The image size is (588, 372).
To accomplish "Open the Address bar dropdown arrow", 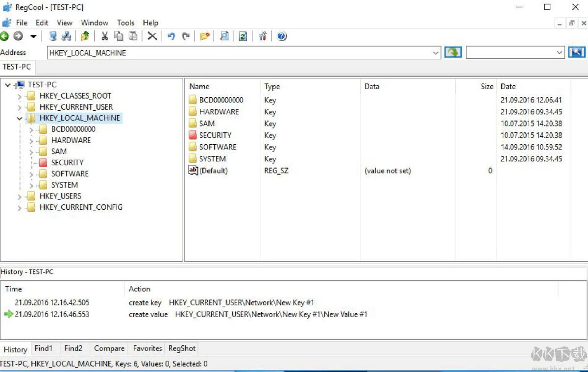I will coord(436,53).
